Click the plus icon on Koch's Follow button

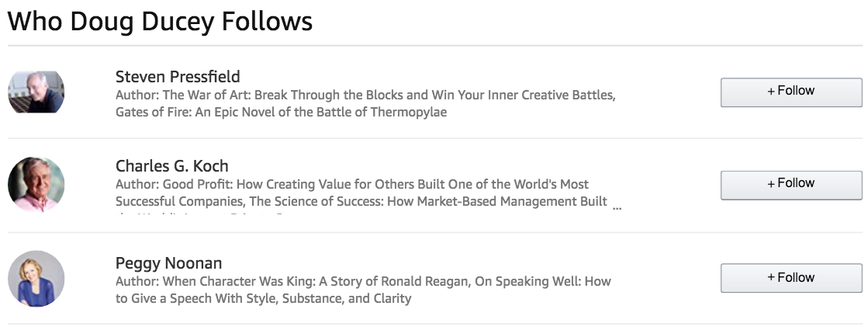771,184
